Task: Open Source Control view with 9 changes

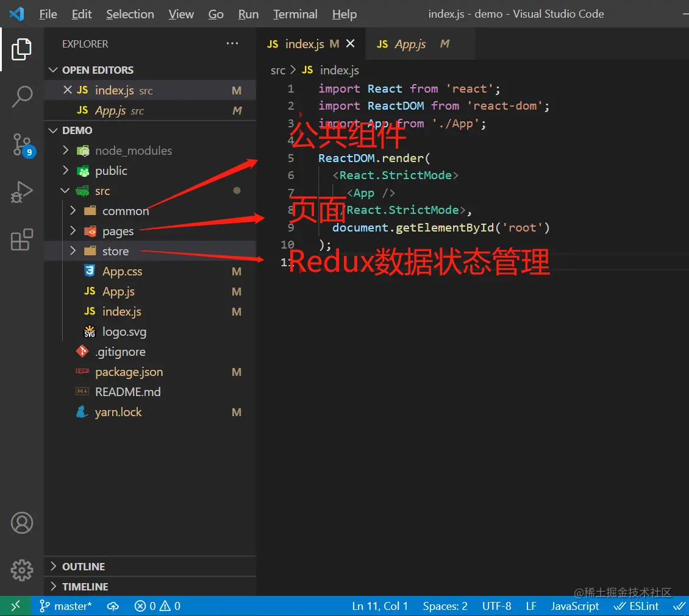Action: click(23, 145)
